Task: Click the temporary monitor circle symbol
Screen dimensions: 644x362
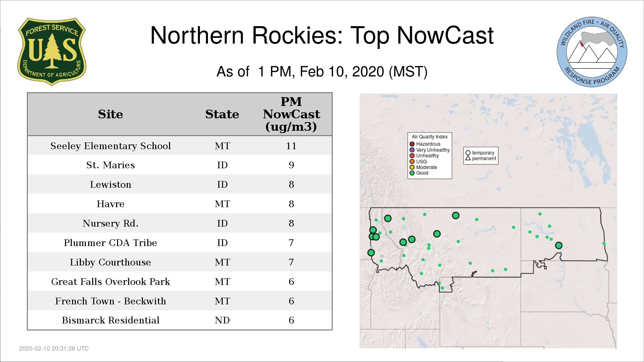Action: (x=468, y=153)
